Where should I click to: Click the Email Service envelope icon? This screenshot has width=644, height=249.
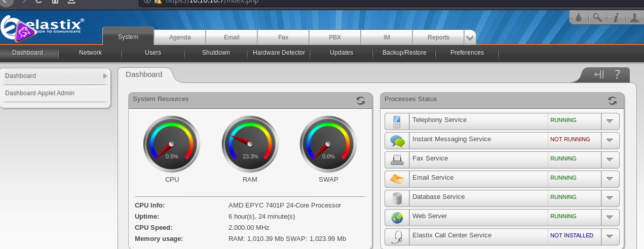tap(397, 179)
